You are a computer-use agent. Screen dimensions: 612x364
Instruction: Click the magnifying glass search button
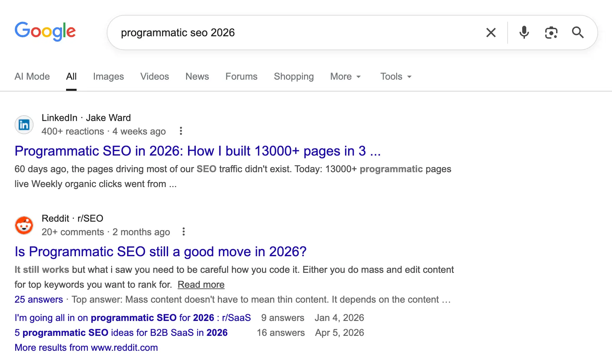(x=577, y=33)
